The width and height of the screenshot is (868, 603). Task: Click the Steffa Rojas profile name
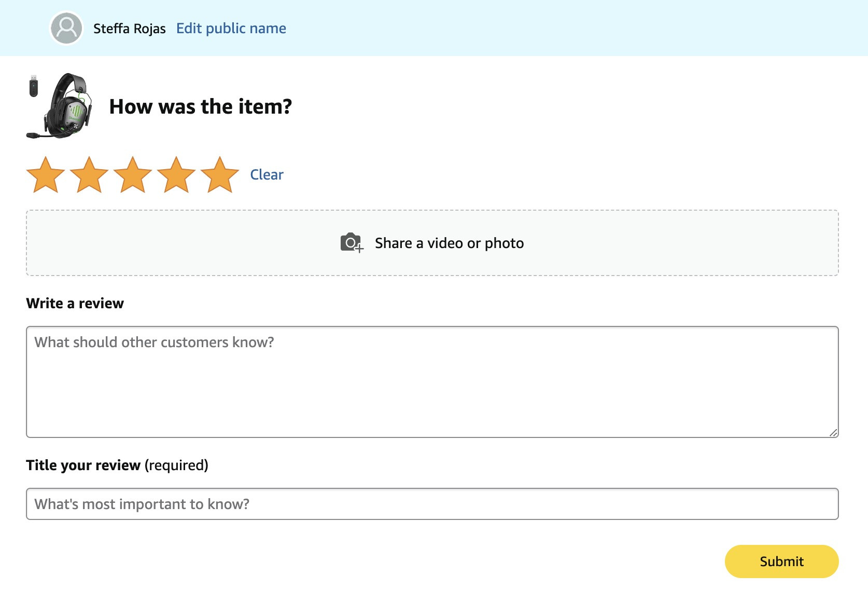coord(130,29)
